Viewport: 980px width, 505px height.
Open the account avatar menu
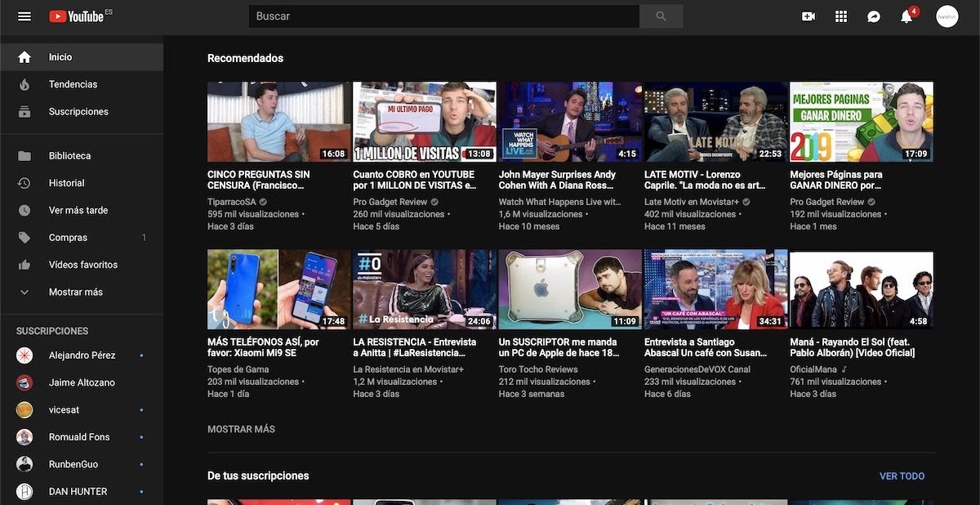(x=947, y=16)
